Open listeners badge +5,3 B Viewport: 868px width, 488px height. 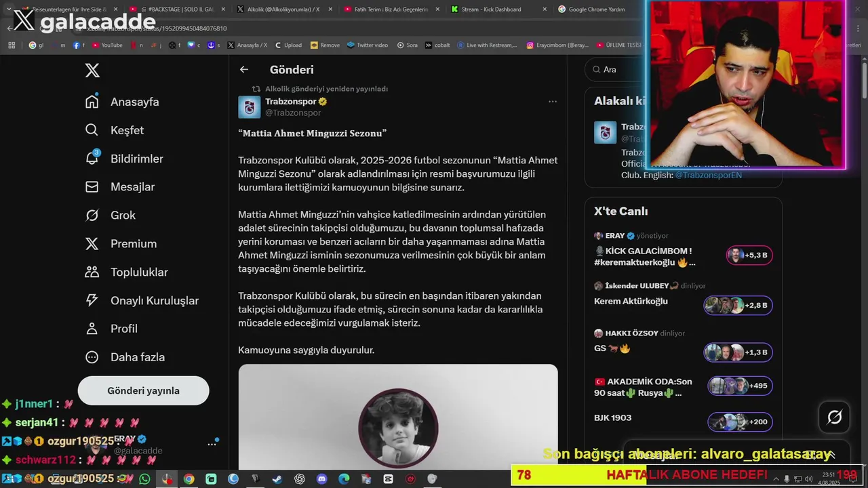tap(749, 256)
